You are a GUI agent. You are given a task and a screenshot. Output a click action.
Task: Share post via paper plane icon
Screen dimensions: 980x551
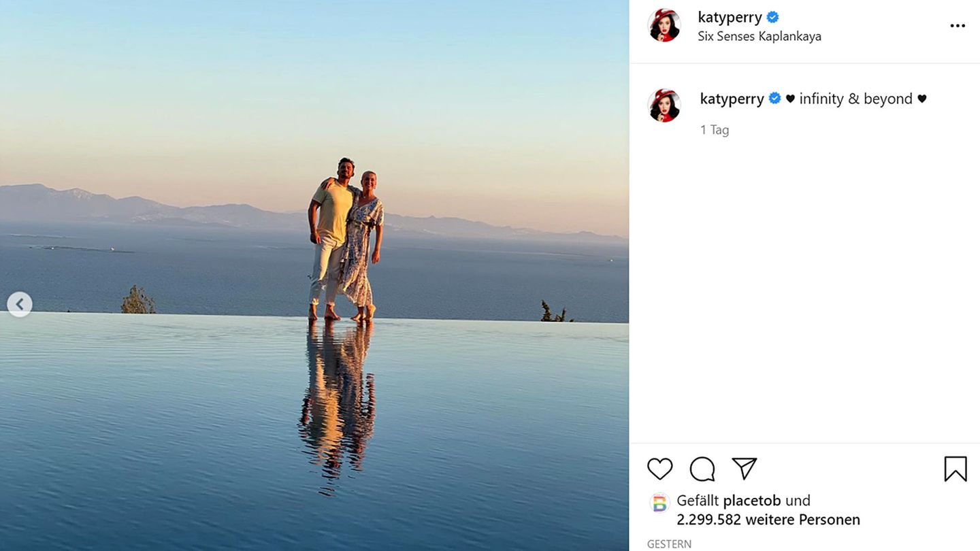pyautogui.click(x=744, y=468)
